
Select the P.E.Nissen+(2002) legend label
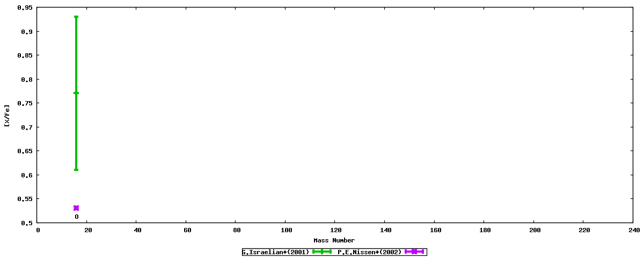click(x=370, y=252)
